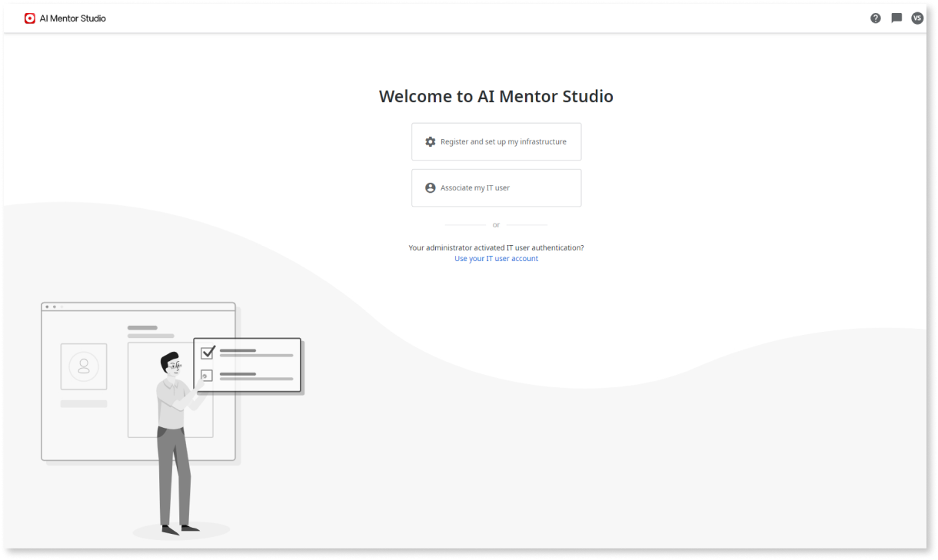The image size is (938, 560).
Task: Click the 'or' divider text
Action: click(x=496, y=224)
